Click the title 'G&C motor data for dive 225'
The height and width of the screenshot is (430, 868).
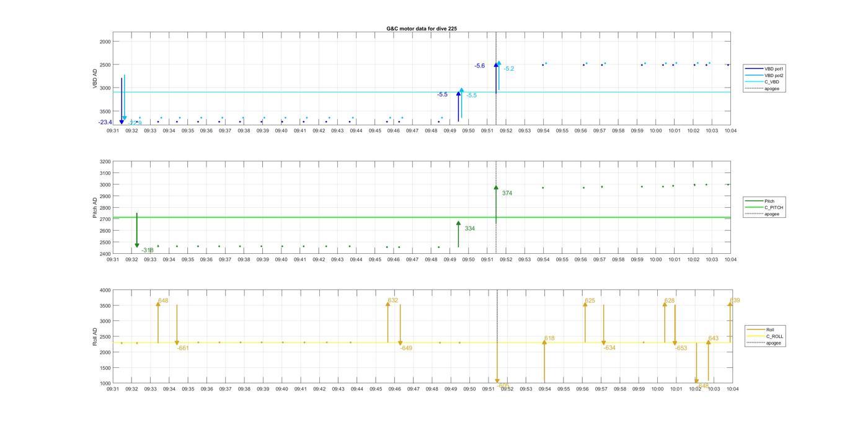click(422, 29)
